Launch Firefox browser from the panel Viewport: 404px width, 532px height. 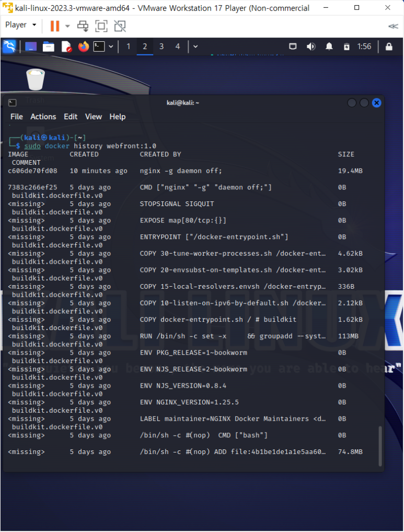(x=84, y=47)
